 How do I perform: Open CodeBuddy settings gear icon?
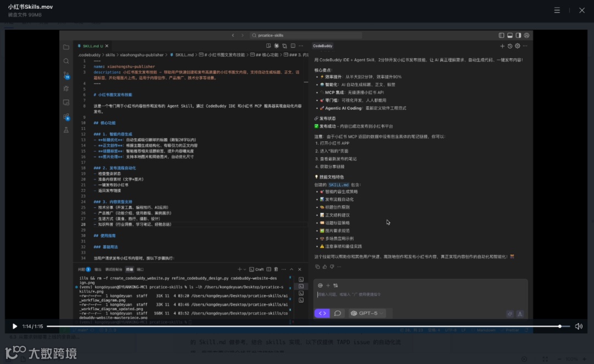518,46
